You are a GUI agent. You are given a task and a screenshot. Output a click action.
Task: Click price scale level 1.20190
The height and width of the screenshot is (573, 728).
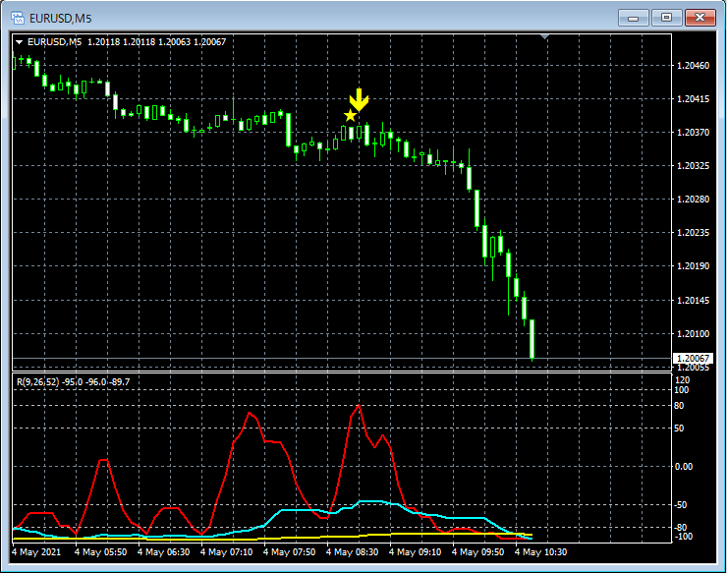click(x=693, y=266)
